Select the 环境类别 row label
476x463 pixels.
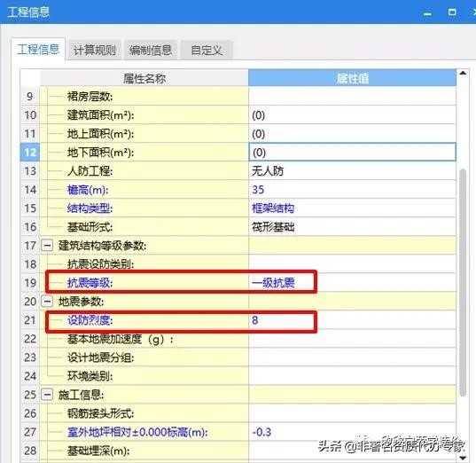coord(90,376)
